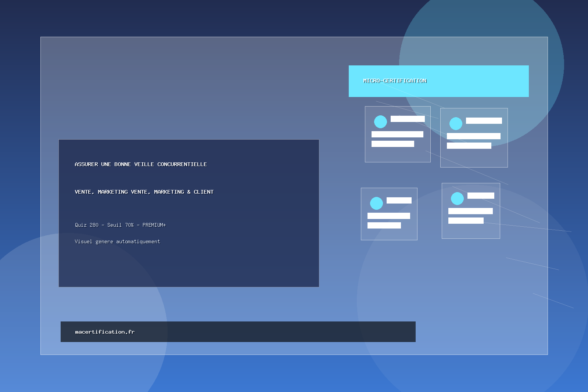Click the 'Visuel genere automatiquement' caption
This screenshot has height=392, width=588.
click(117, 241)
